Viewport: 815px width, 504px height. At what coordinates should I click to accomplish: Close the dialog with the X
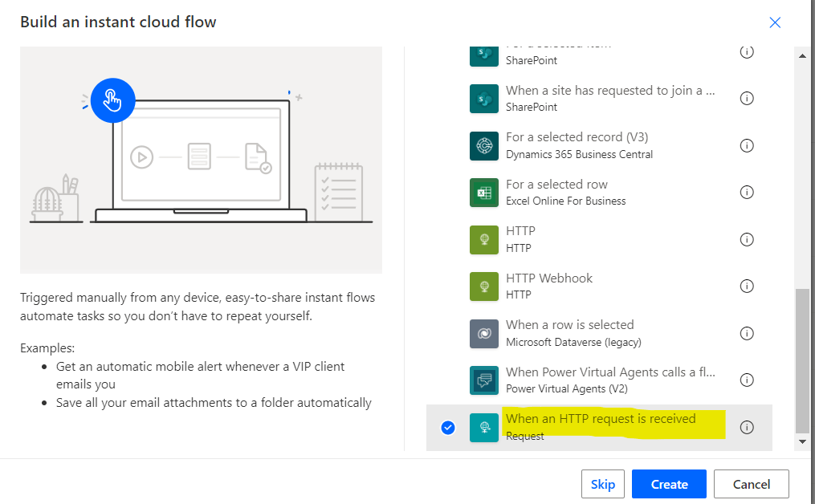tap(775, 22)
